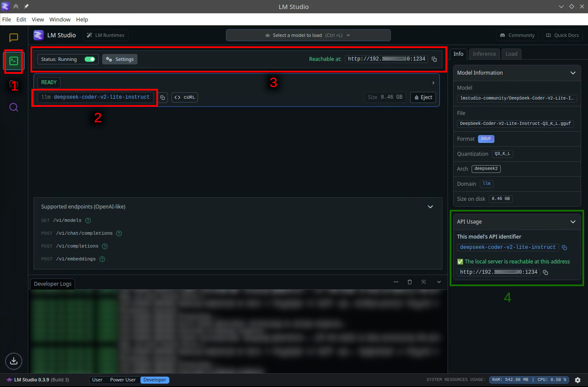Click the Q3_K_L quantization badge

coord(503,154)
